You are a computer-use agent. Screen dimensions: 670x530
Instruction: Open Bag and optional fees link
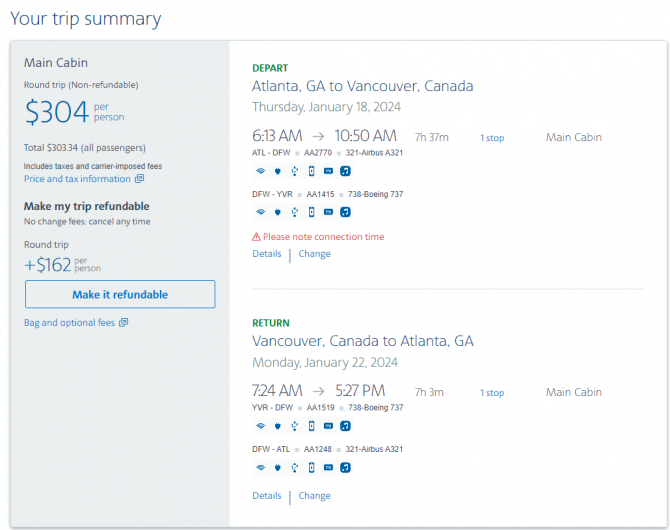(69, 322)
